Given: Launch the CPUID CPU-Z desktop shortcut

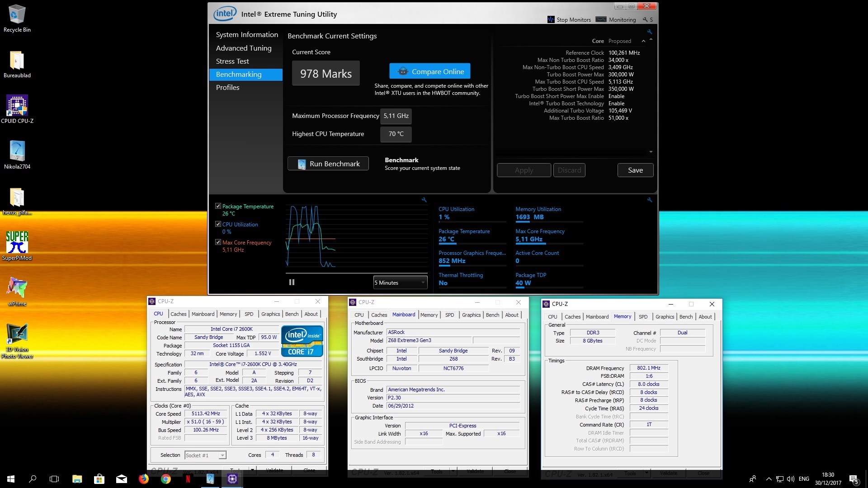Looking at the screenshot, I should (x=17, y=109).
